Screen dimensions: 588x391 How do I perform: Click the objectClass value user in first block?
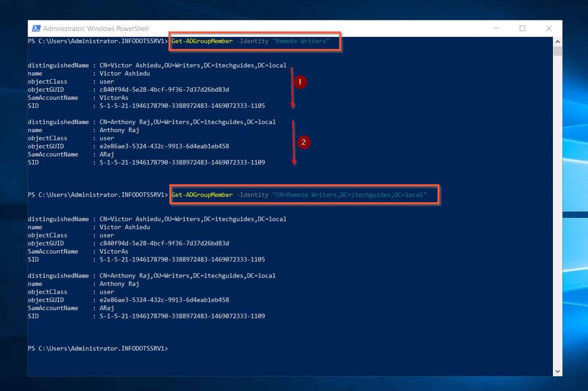click(107, 81)
